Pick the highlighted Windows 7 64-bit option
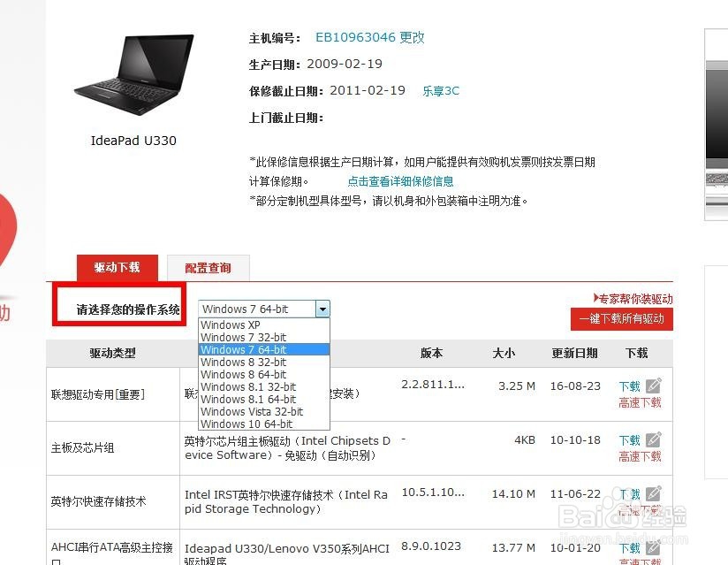728x565 pixels. click(264, 349)
